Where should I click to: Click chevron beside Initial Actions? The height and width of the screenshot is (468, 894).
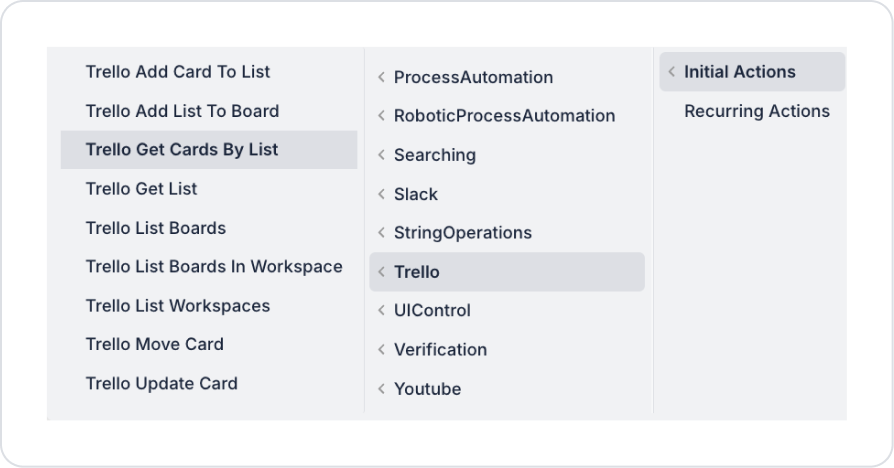pos(671,72)
